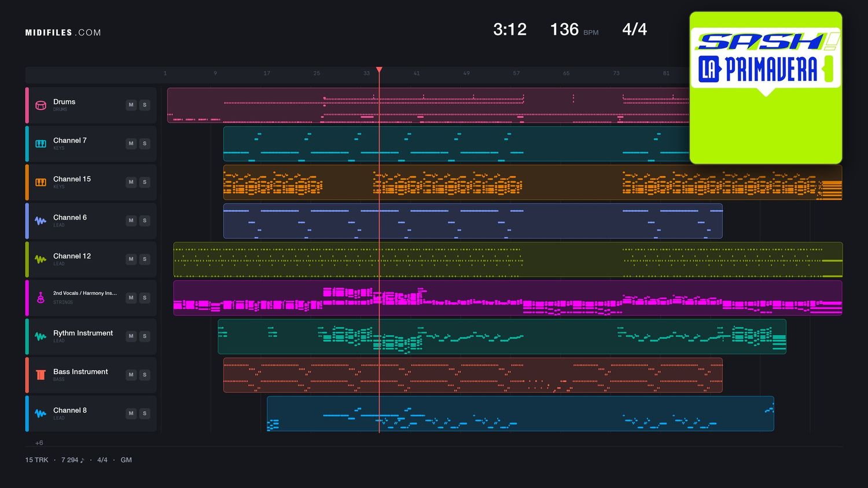Screen dimensions: 868x488
Task: Select the Drums track name
Action: [64, 102]
